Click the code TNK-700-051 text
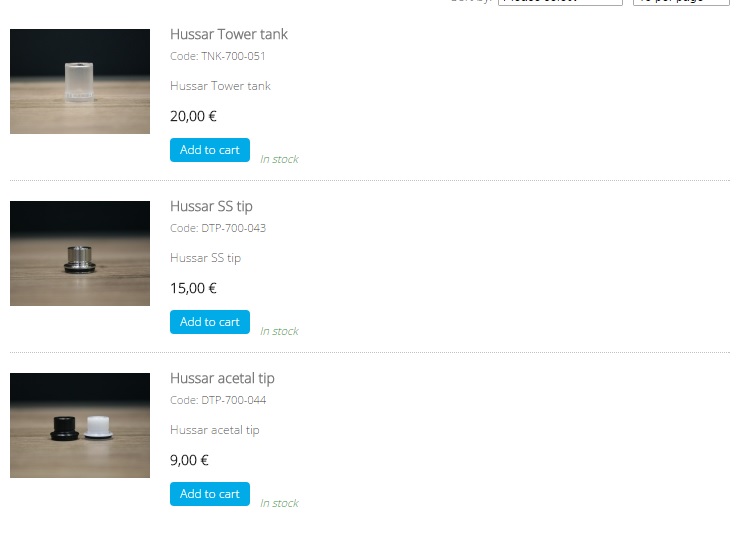Viewport: 752px width, 539px height. click(x=218, y=56)
